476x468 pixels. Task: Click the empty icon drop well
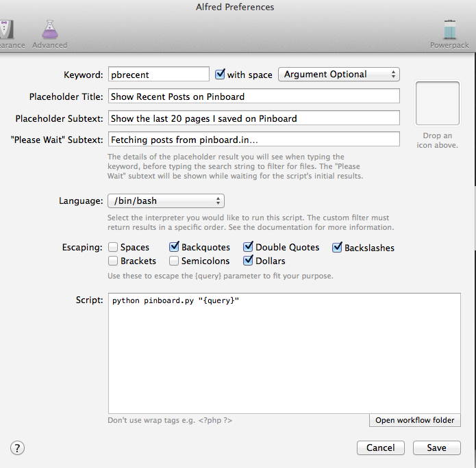tap(437, 103)
